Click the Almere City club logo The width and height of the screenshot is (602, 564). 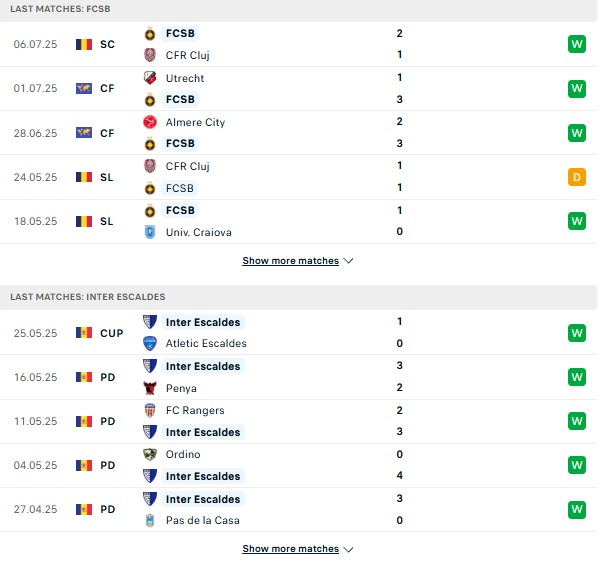click(x=150, y=122)
